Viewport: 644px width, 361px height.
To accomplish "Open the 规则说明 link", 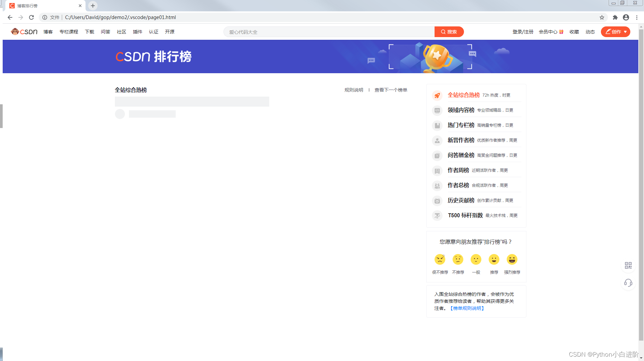I will point(353,90).
